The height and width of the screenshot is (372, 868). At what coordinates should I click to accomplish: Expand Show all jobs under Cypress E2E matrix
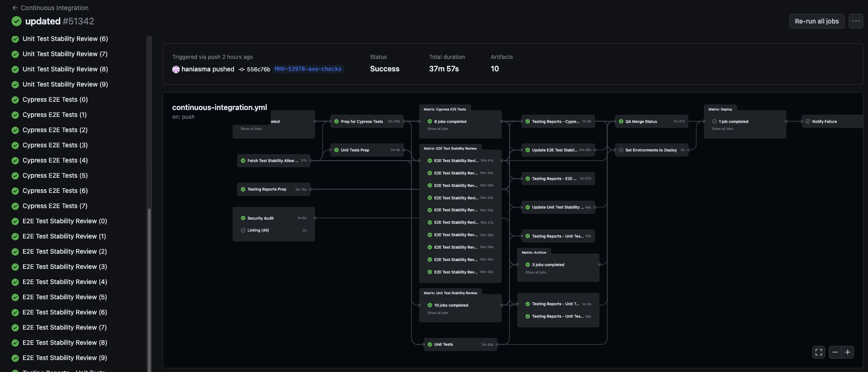point(438,129)
